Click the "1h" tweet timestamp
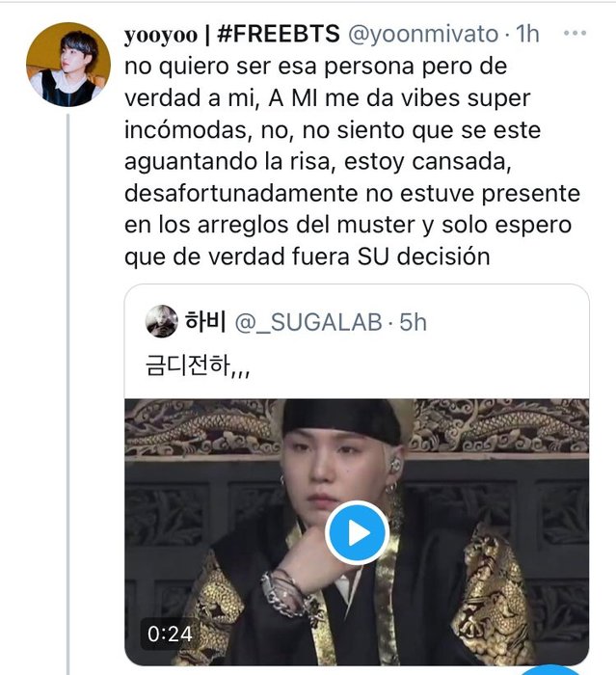The width and height of the screenshot is (616, 675). point(528,35)
